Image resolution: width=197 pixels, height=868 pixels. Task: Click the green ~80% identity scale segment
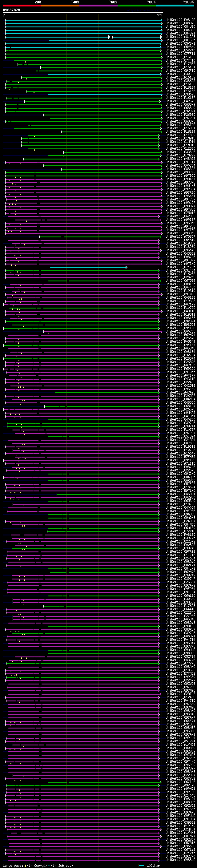pos(136,6)
